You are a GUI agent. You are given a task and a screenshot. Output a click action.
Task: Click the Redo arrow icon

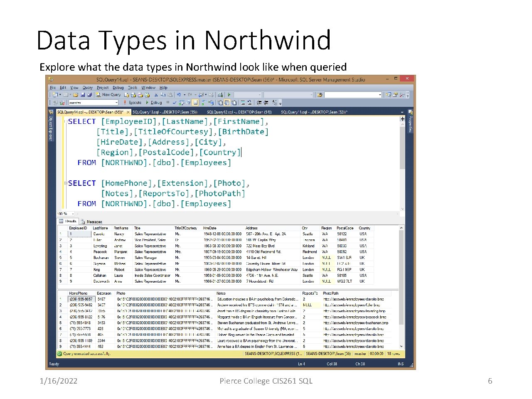(190, 95)
